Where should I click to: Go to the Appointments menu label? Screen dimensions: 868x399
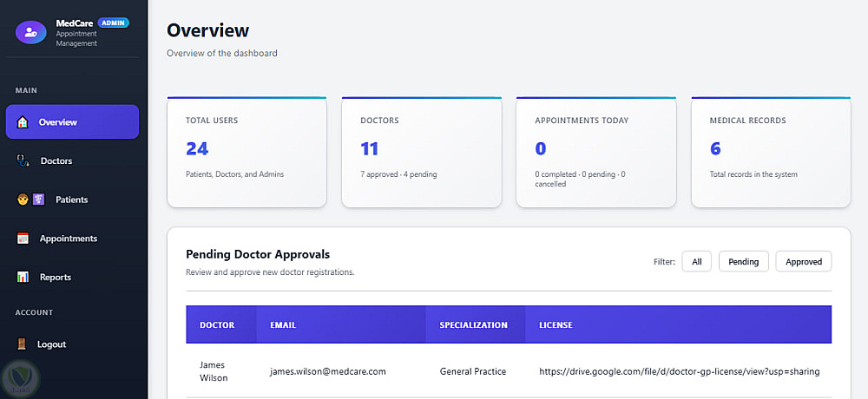coord(69,239)
